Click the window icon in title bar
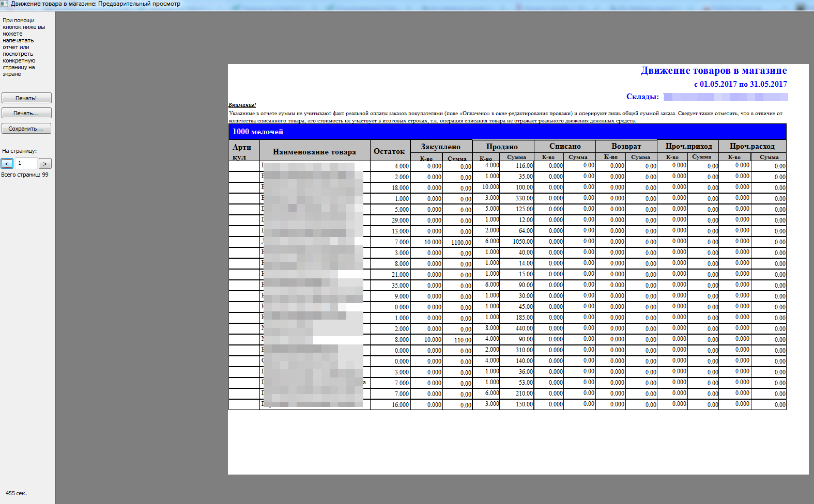Viewport: 814px width, 504px height. coord(4,4)
